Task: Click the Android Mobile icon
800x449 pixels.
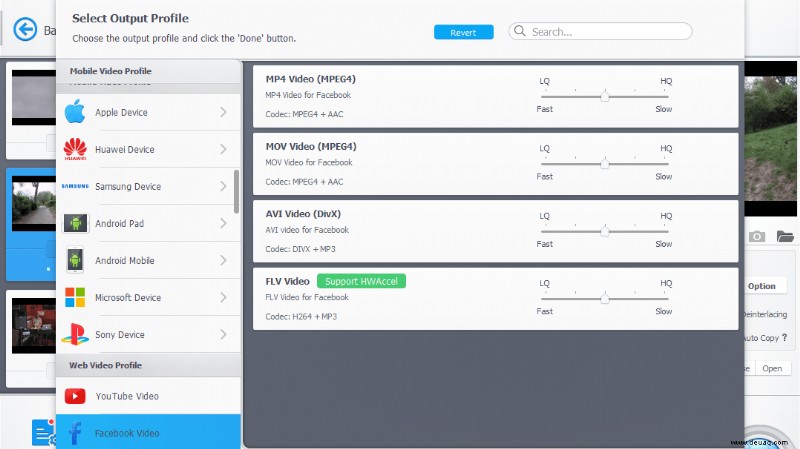Action: coord(75,260)
